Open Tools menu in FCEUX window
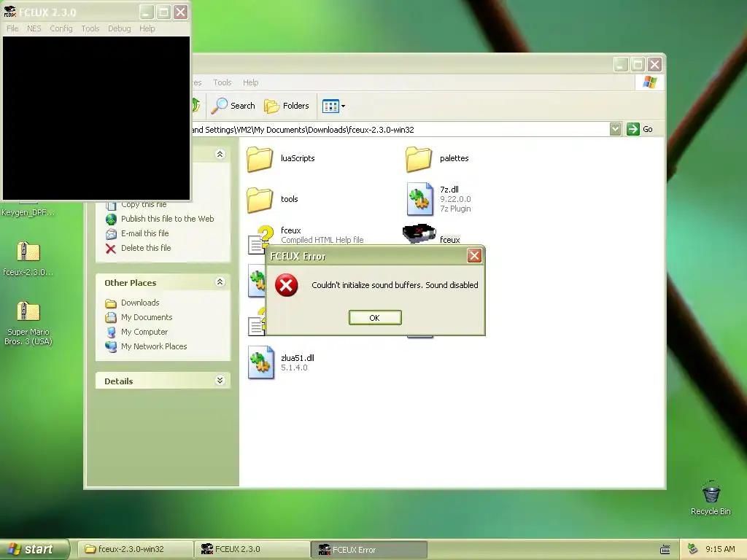The image size is (747, 560). pyautogui.click(x=90, y=28)
